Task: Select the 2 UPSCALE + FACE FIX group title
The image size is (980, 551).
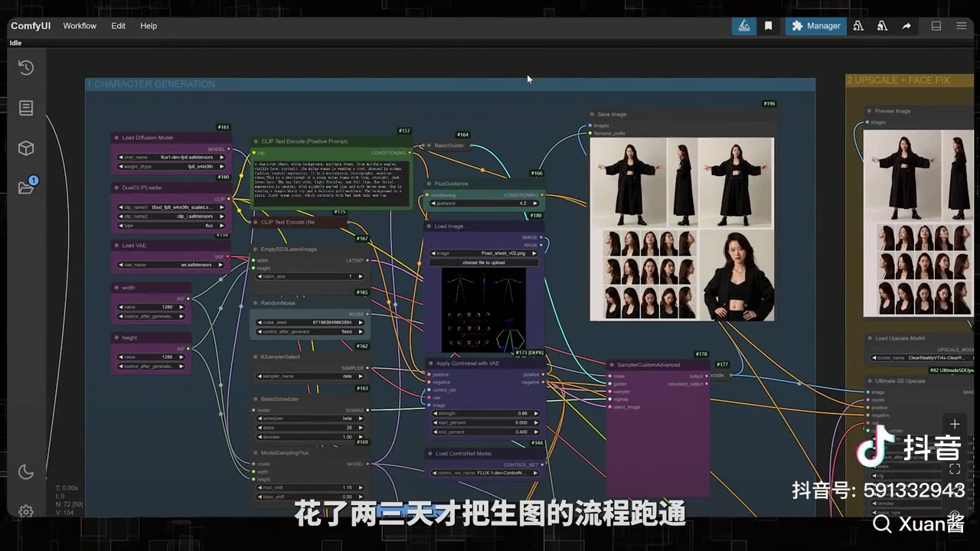Action: 897,80
